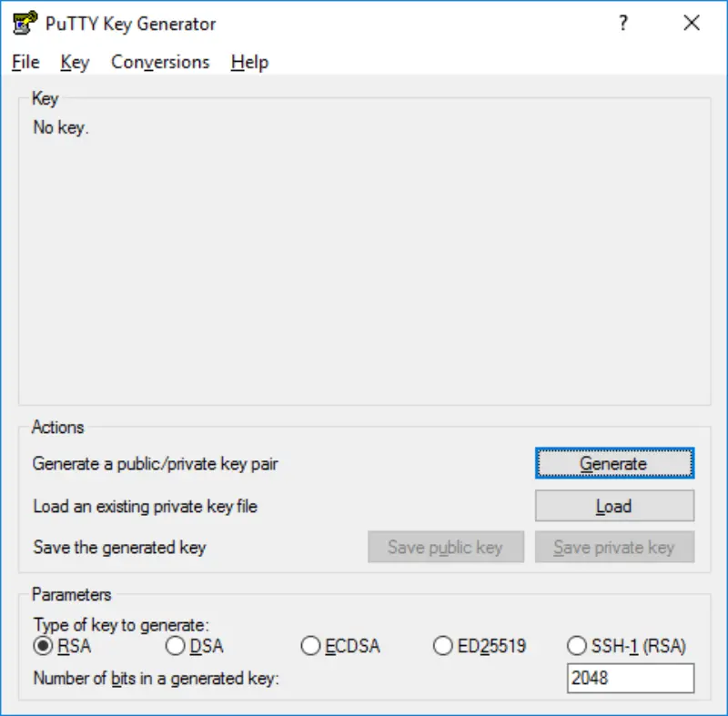Click the context help question mark
This screenshot has height=716, width=728.
pyautogui.click(x=622, y=23)
